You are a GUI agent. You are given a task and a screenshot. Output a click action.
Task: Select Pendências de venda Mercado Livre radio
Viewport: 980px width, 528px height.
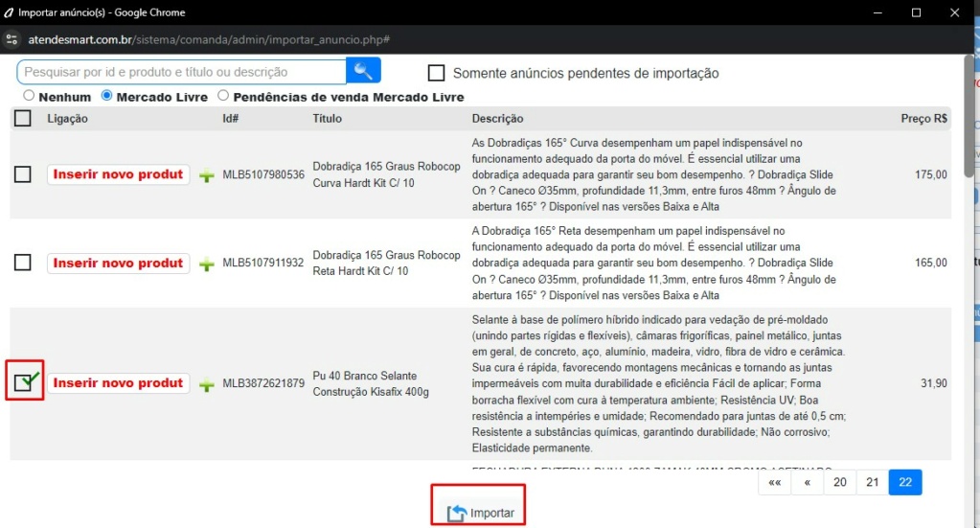(223, 96)
